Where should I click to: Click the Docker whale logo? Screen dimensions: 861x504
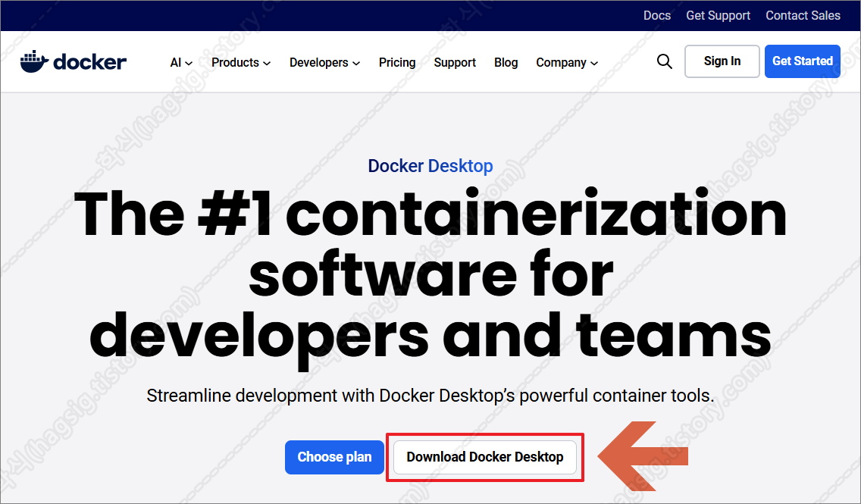click(x=74, y=61)
